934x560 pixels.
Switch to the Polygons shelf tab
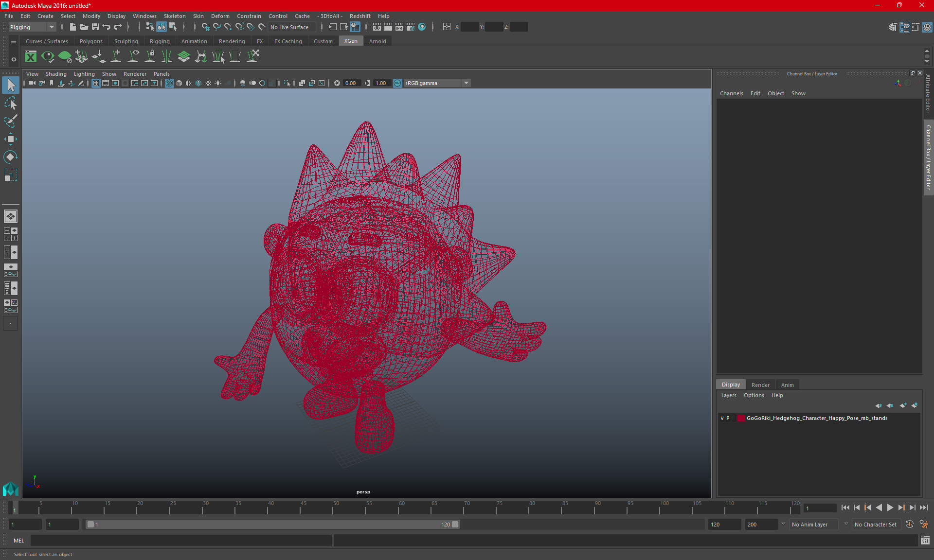91,41
